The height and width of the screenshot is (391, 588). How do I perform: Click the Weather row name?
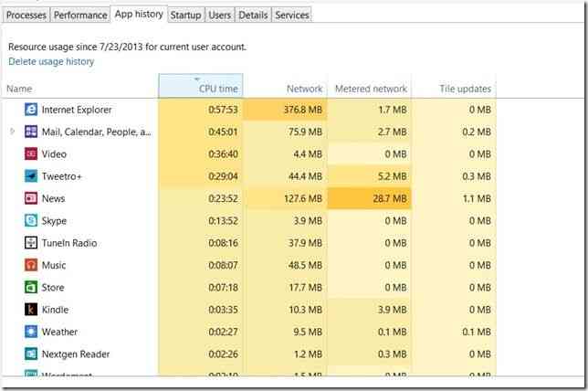[59, 333]
